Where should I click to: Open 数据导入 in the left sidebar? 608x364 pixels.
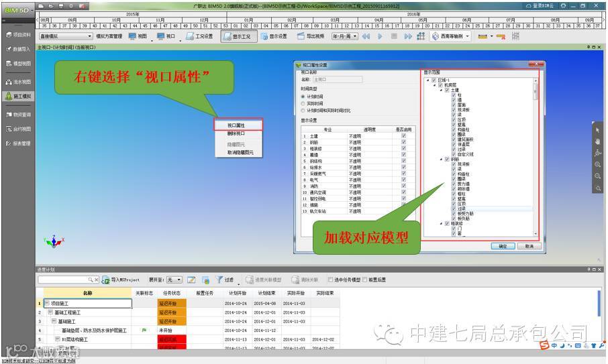pos(18,49)
